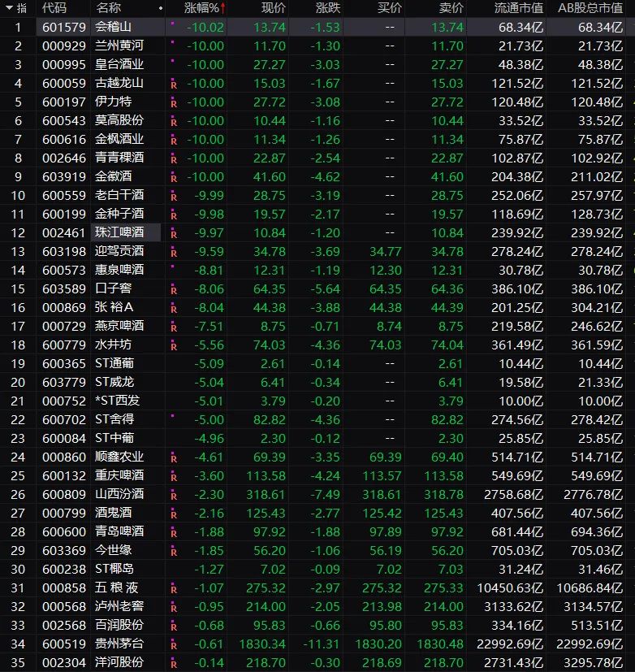Viewport: 635px width, 672px height.
Task: Click the change percent -10.02
Action: point(205,28)
